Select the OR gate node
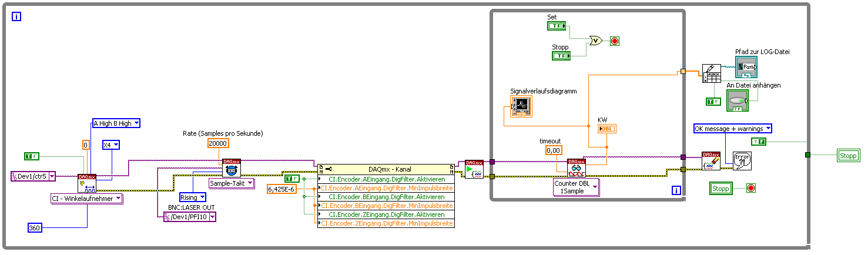868x255 pixels. click(595, 41)
